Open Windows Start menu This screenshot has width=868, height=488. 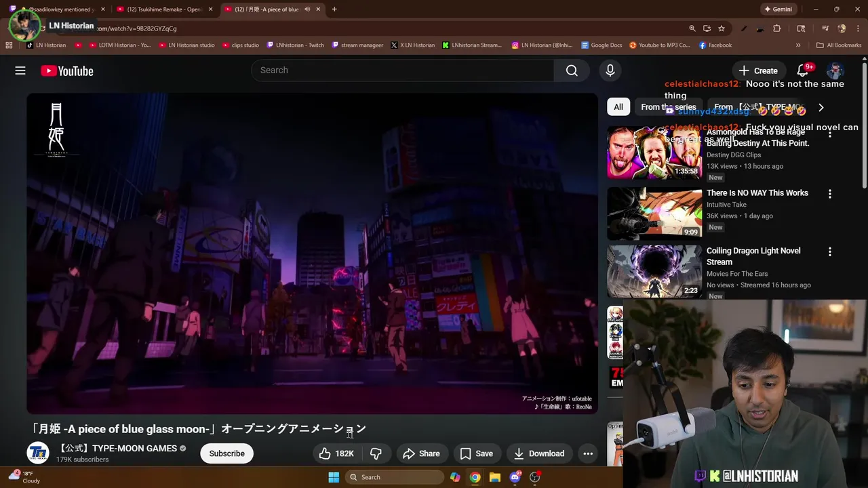pos(334,477)
